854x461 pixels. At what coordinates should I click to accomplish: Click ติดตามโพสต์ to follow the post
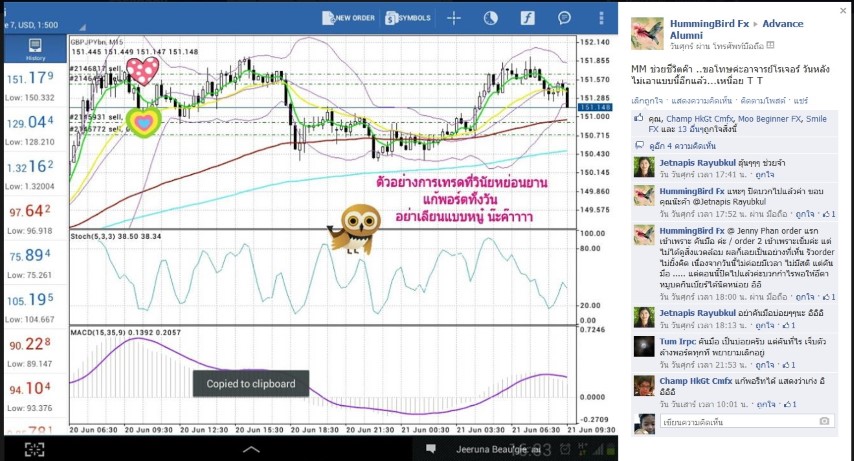[x=763, y=101]
